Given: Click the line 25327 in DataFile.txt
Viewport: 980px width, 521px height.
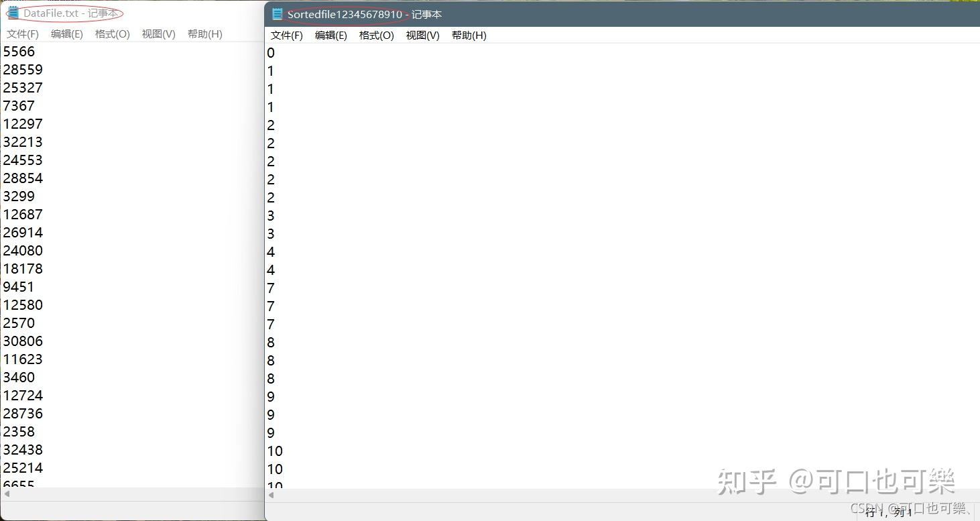Looking at the screenshot, I should coord(23,88).
